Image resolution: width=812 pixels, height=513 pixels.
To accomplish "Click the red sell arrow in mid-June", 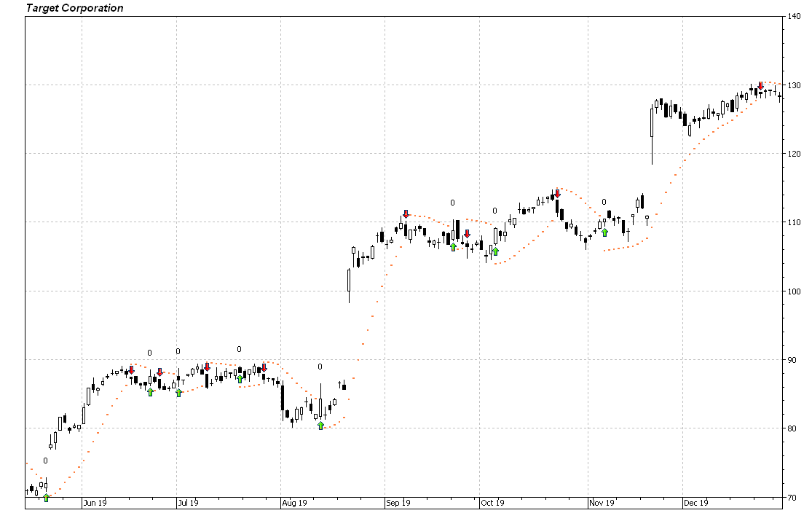I will [x=132, y=370].
